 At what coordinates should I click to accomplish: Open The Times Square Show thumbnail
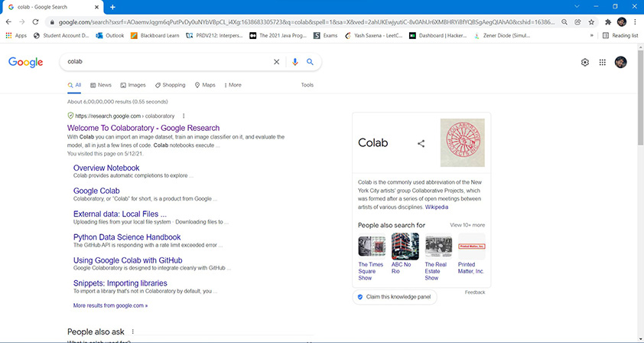tap(372, 247)
